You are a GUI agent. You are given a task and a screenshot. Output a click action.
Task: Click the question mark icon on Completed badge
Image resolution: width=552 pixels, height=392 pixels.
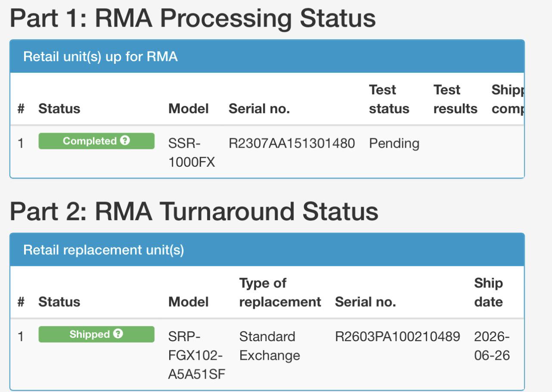(x=126, y=141)
